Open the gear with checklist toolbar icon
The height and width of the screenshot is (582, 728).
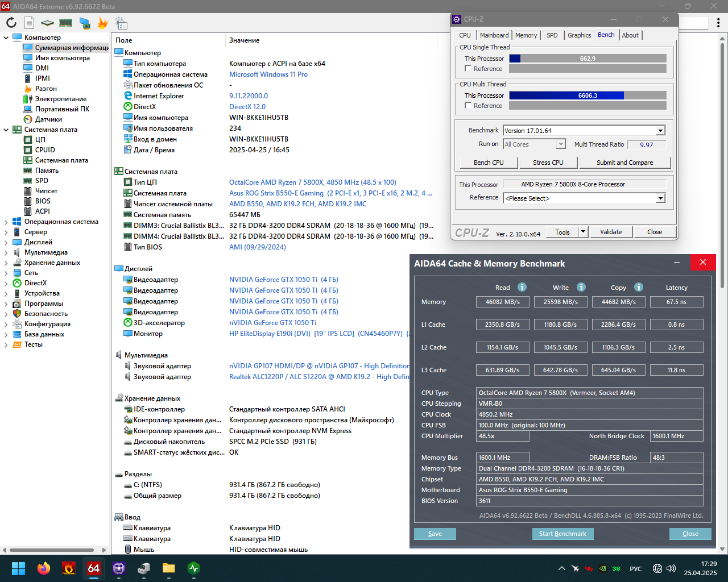tap(121, 23)
